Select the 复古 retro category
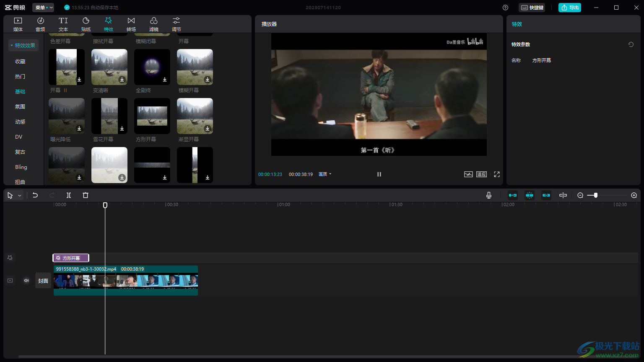The image size is (644, 362). [20, 152]
